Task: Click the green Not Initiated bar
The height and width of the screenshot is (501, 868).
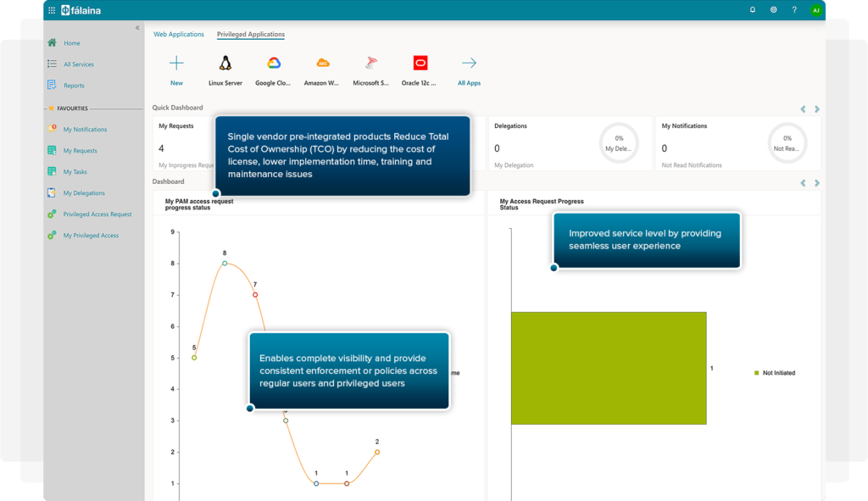Action: pos(609,368)
